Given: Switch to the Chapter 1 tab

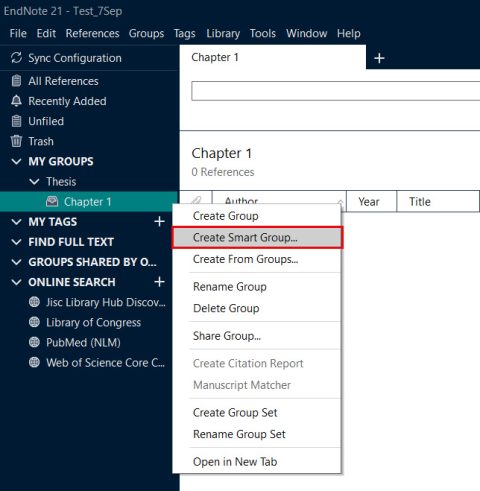Looking at the screenshot, I should click(273, 57).
